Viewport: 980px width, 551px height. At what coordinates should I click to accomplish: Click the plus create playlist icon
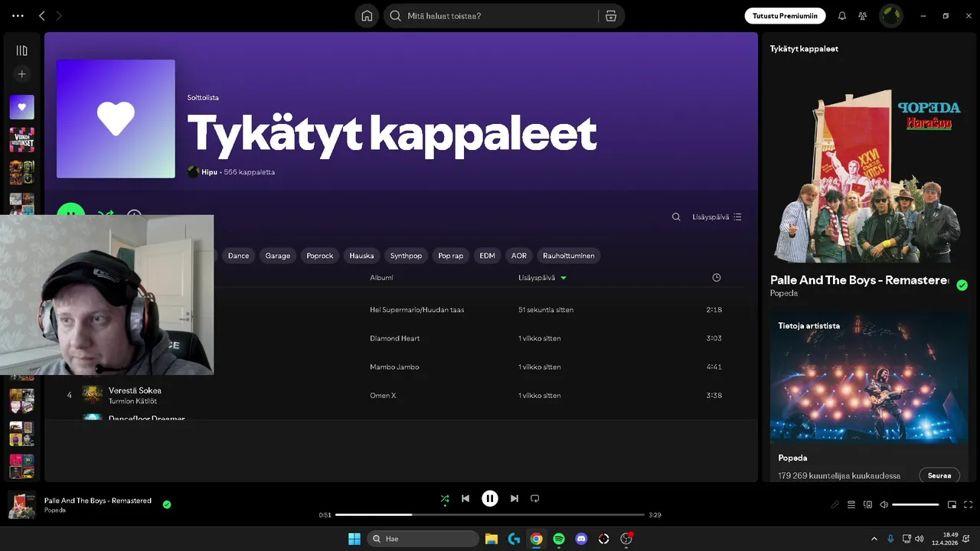pos(21,74)
